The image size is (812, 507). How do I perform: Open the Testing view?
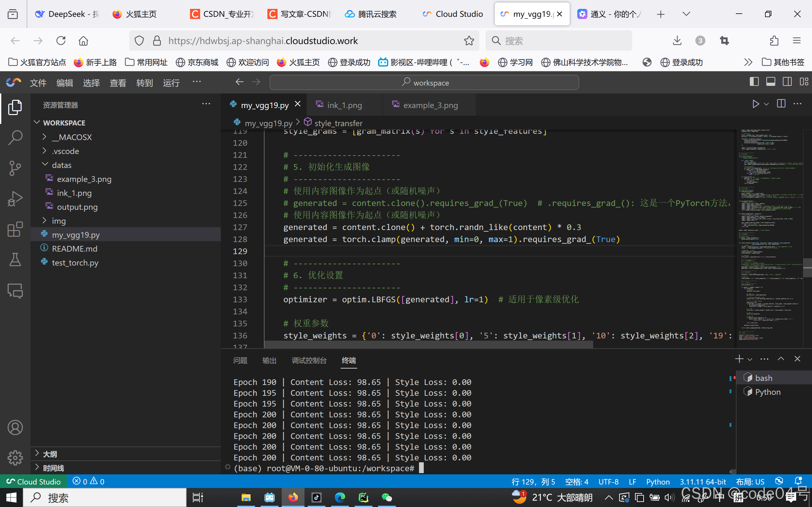[15, 260]
